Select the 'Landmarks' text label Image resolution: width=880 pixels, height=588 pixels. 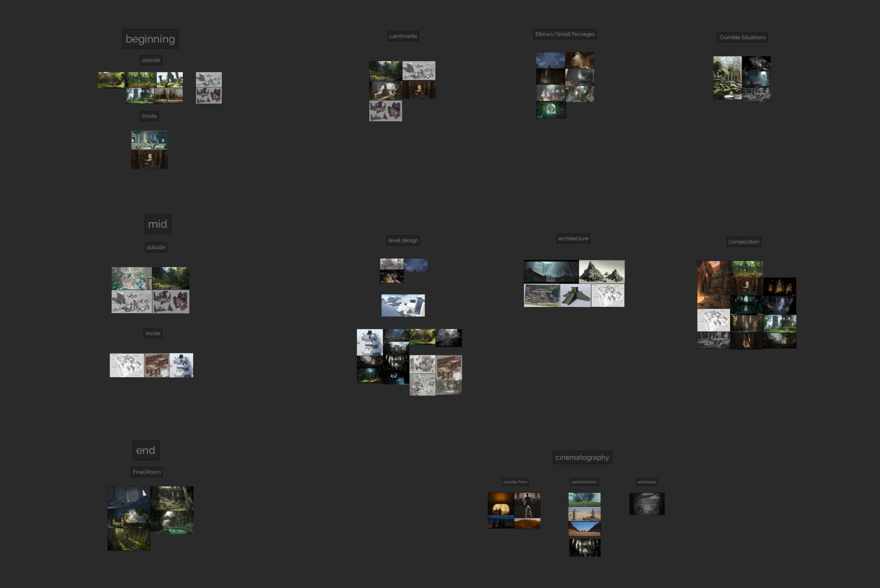pyautogui.click(x=403, y=36)
